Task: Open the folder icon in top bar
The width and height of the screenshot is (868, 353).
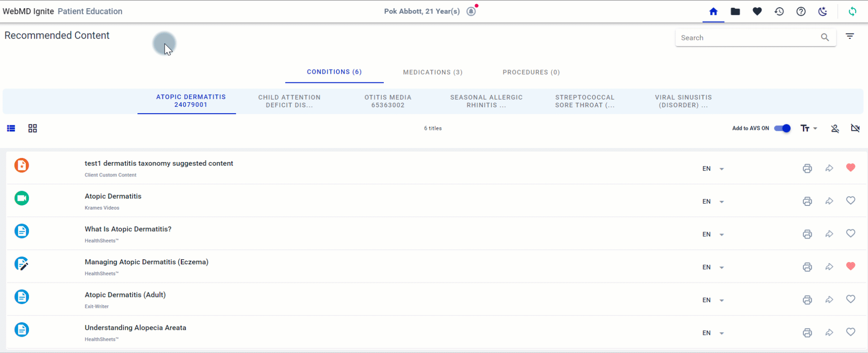Action: (x=735, y=12)
